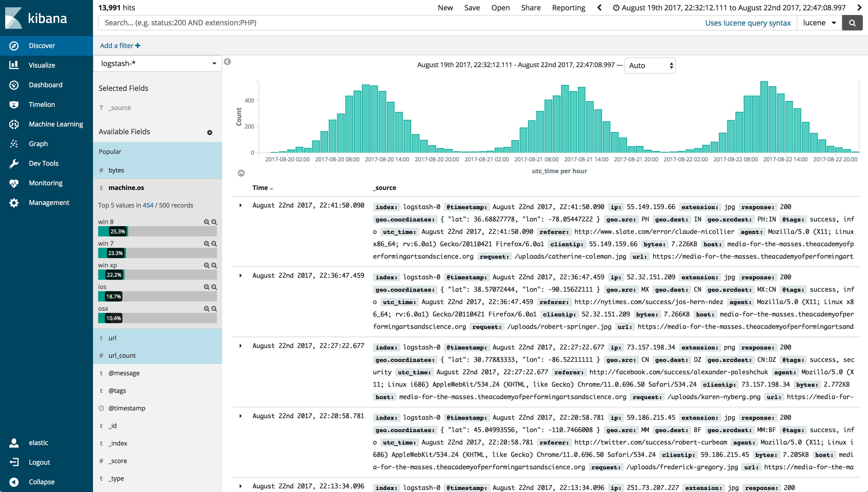Expand the first document row details

(x=241, y=205)
